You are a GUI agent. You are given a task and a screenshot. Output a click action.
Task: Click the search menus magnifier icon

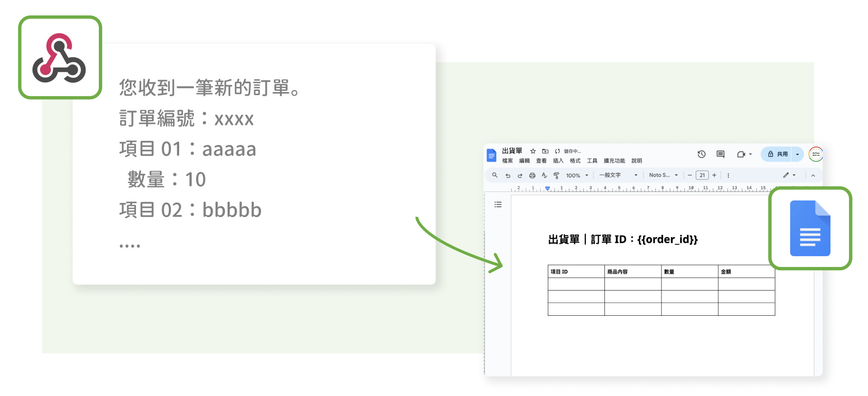[495, 175]
